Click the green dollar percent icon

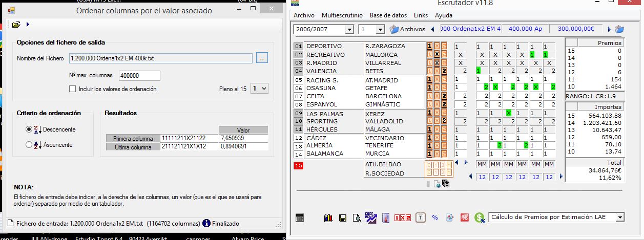[x=480, y=217]
